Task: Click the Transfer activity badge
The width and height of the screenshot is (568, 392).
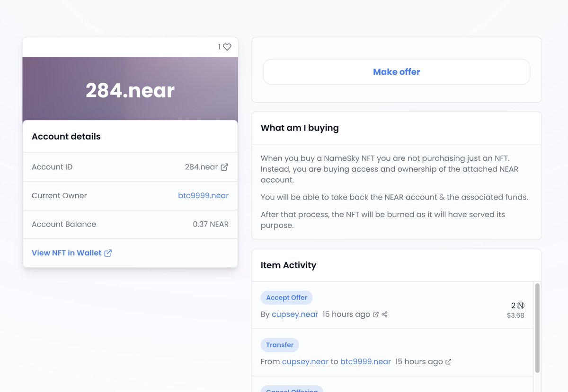Action: point(280,345)
